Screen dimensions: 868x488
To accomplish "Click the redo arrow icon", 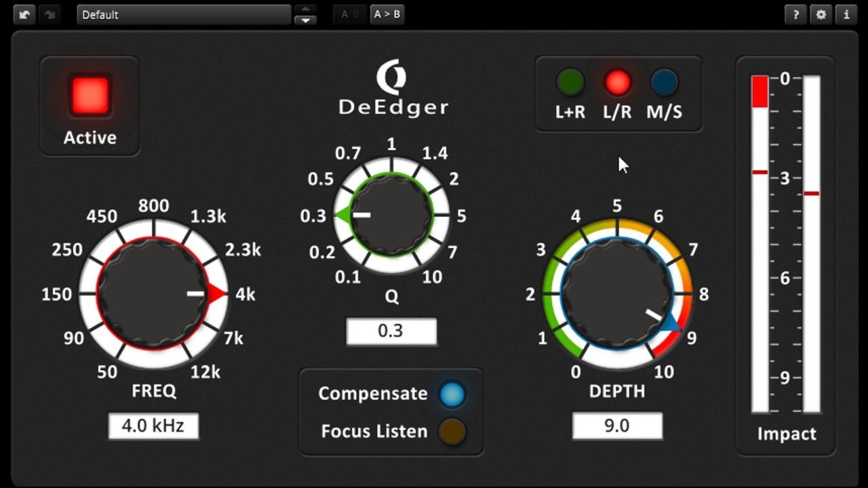I will (49, 14).
